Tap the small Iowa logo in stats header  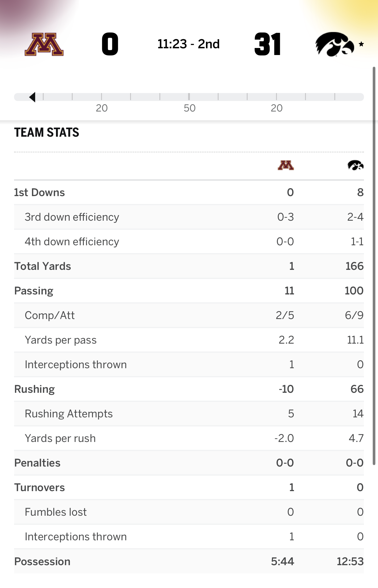[355, 165]
